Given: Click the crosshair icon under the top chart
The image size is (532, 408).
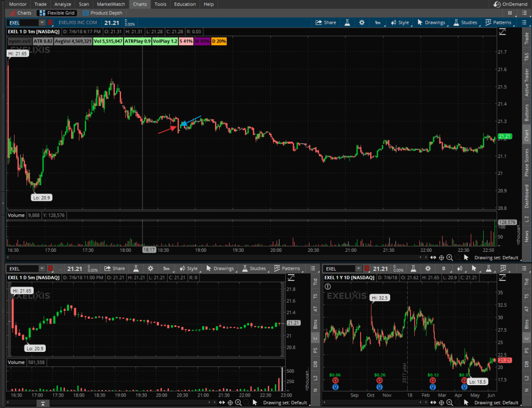Looking at the screenshot, I should (x=441, y=257).
